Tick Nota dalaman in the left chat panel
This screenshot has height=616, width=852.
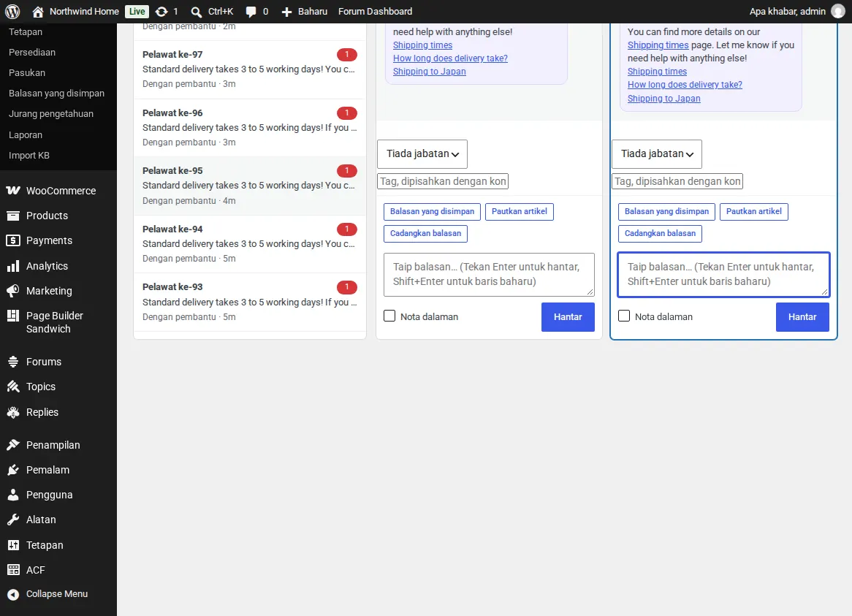click(x=389, y=316)
